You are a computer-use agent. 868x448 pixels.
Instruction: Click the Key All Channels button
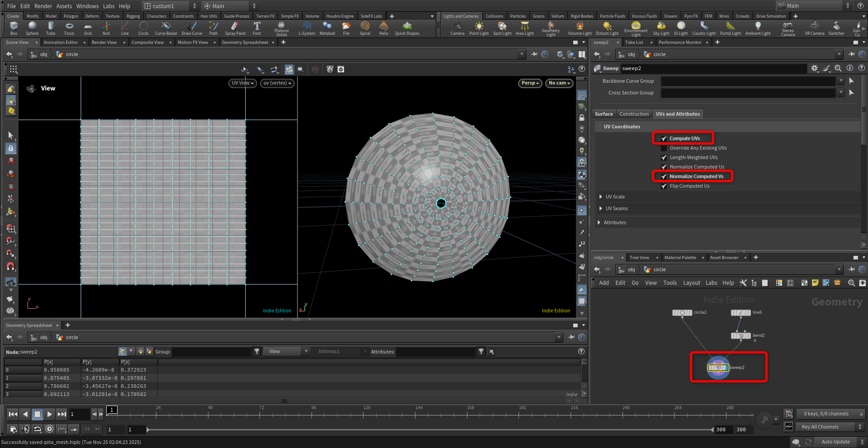[x=820, y=427]
